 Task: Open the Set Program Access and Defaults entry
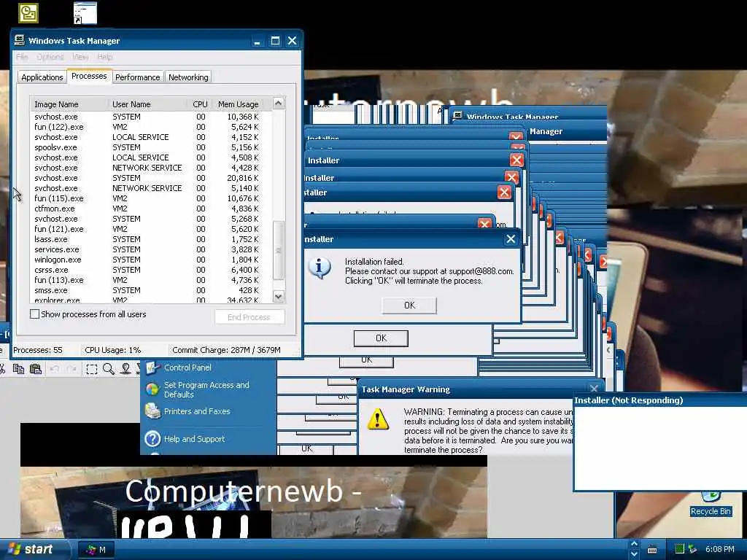[206, 389]
